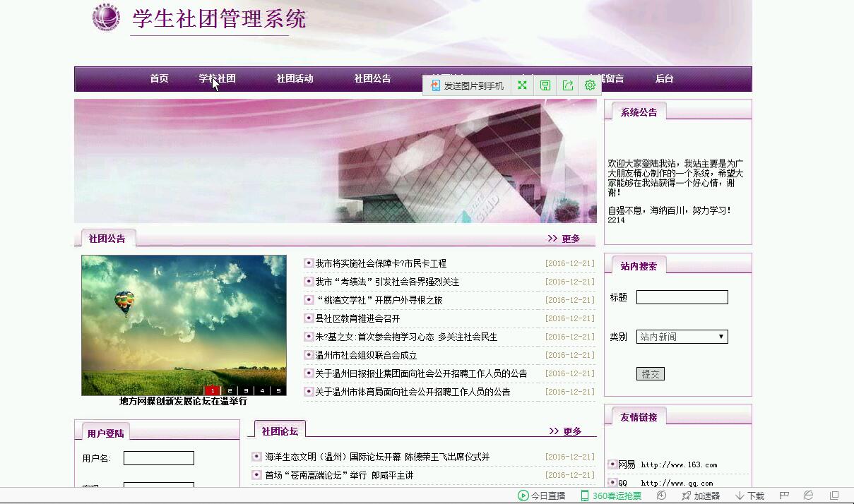This screenshot has width=854, height=504.
Task: Open news 我市"考绩法"引发社会各界强烈关注
Action: 387,282
